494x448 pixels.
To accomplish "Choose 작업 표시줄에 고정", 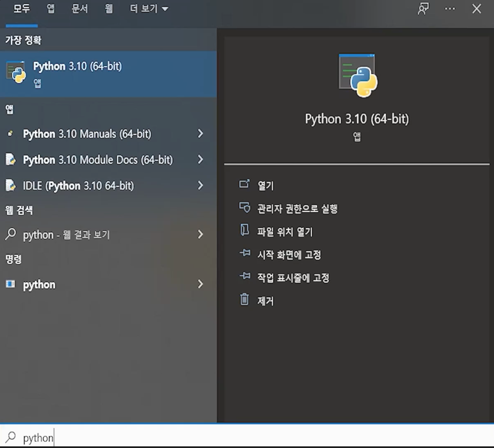I will pyautogui.click(x=293, y=278).
